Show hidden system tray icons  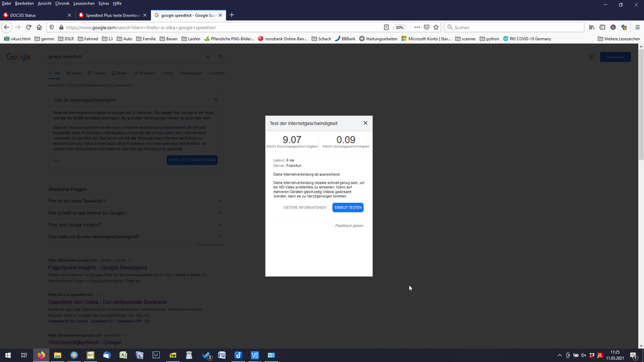tap(560, 356)
